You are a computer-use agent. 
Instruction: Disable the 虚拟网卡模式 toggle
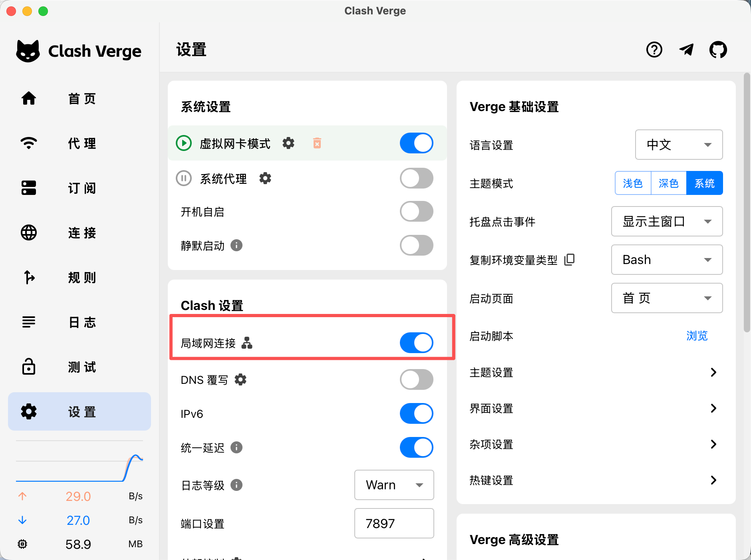click(417, 143)
